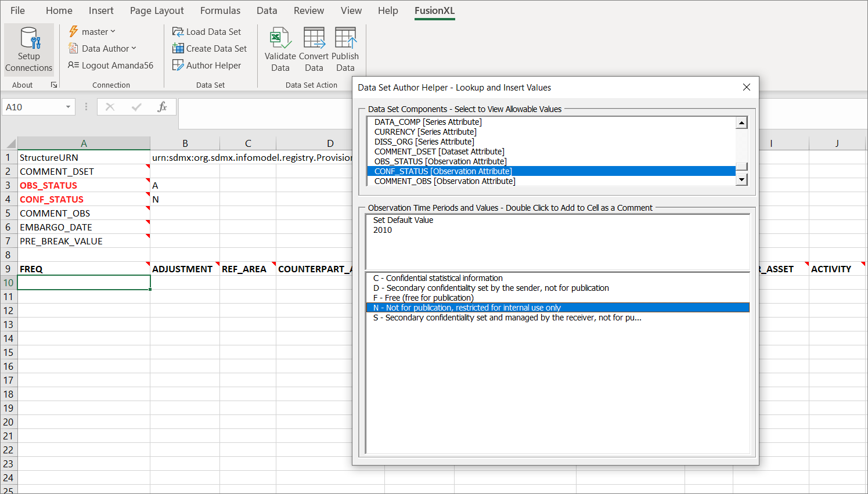Image resolution: width=868 pixels, height=494 pixels.
Task: Click the component list scrollbar down arrow
Action: tap(742, 180)
